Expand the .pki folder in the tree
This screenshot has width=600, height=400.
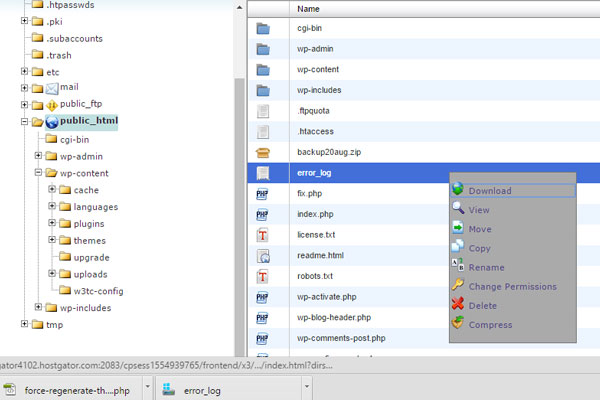coord(24,21)
